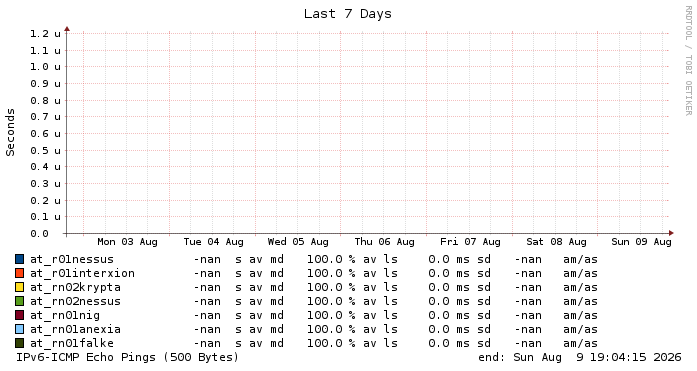The width and height of the screenshot is (697, 371).
Task: Click the yellow at_rn02krypta legend swatch
Action: click(x=20, y=287)
